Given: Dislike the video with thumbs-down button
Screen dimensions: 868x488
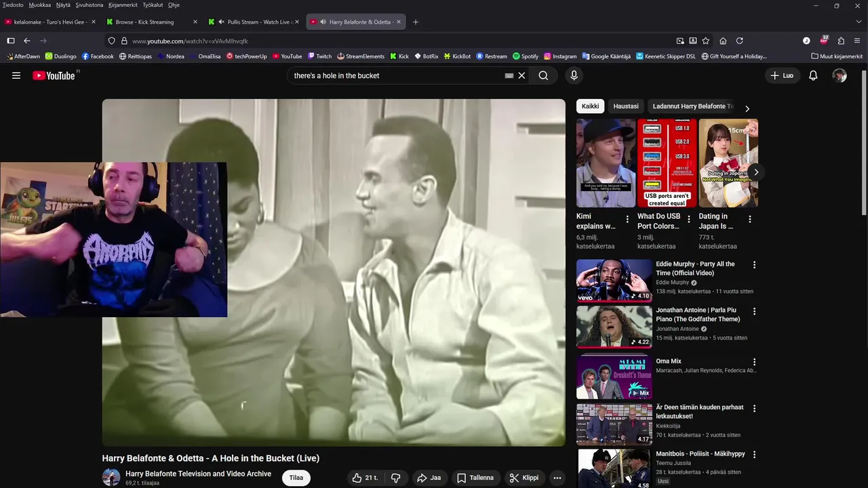Looking at the screenshot, I should coord(395,478).
